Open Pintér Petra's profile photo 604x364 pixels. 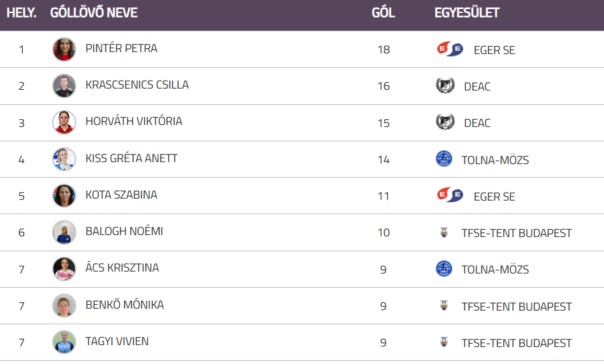point(64,49)
